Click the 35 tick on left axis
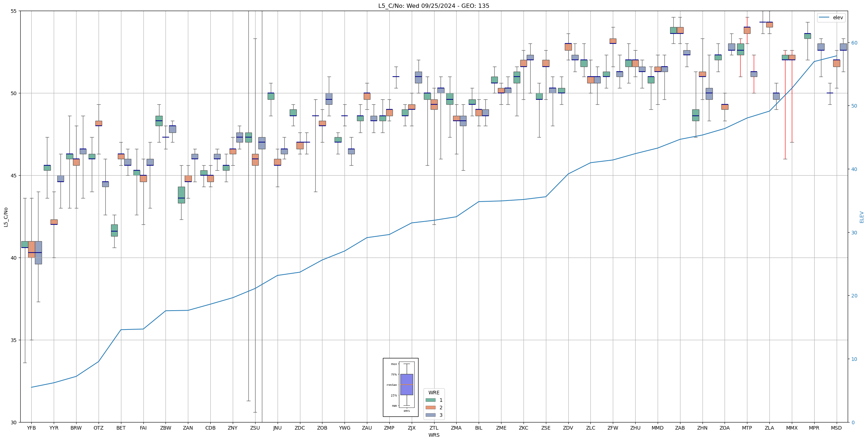The height and width of the screenshot is (441, 868). pyautogui.click(x=14, y=340)
